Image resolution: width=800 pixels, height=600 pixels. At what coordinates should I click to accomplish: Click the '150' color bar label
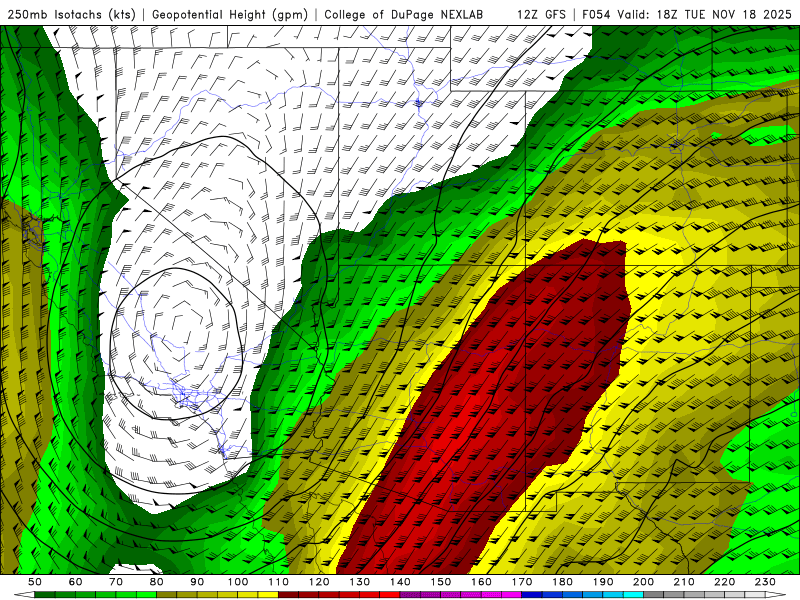(x=440, y=582)
